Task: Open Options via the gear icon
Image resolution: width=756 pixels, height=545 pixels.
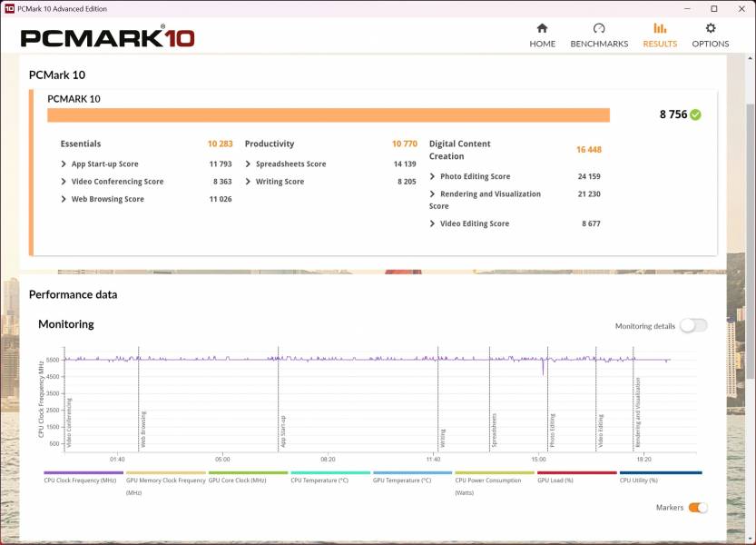Action: click(710, 28)
